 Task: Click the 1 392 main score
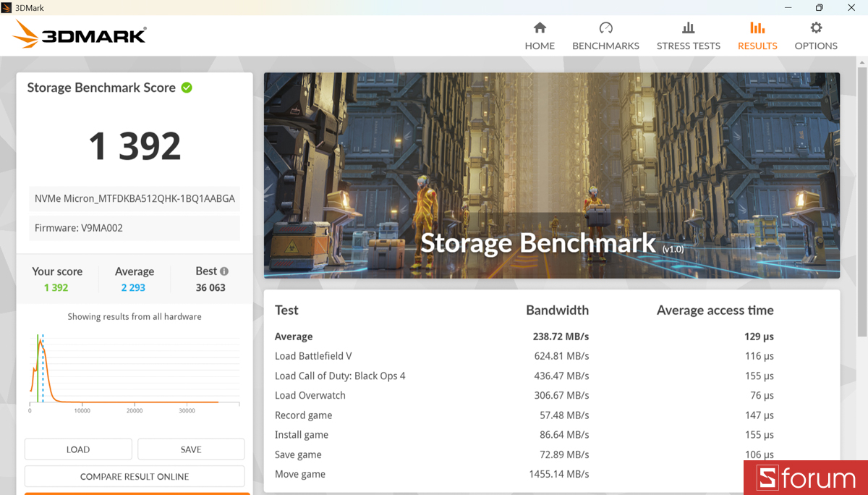tap(135, 146)
